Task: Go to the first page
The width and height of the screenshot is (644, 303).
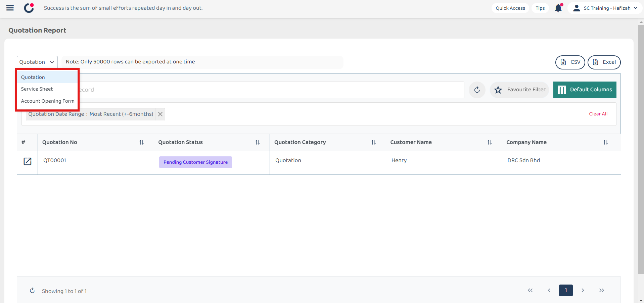Action: pos(530,291)
